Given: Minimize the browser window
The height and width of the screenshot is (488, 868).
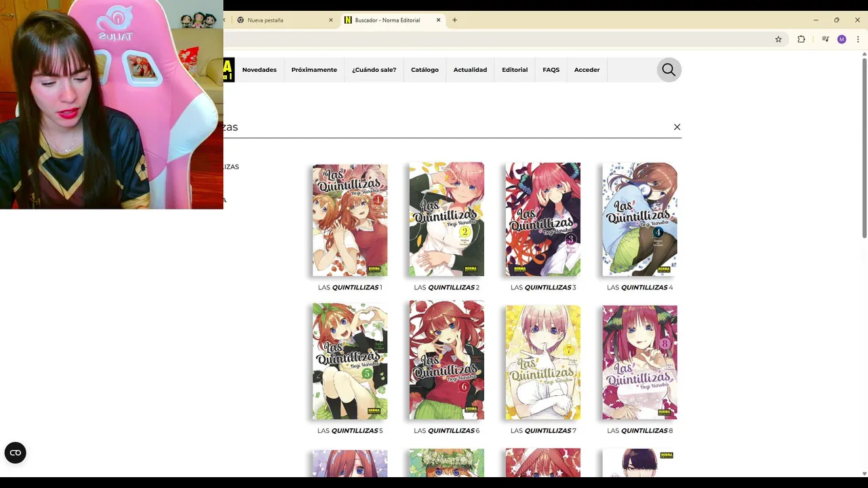Looking at the screenshot, I should coord(816,20).
